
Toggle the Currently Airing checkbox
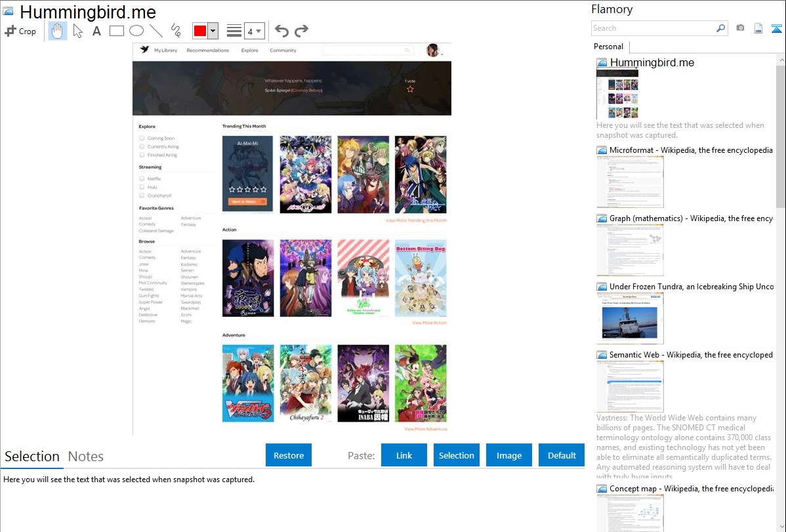(x=142, y=146)
